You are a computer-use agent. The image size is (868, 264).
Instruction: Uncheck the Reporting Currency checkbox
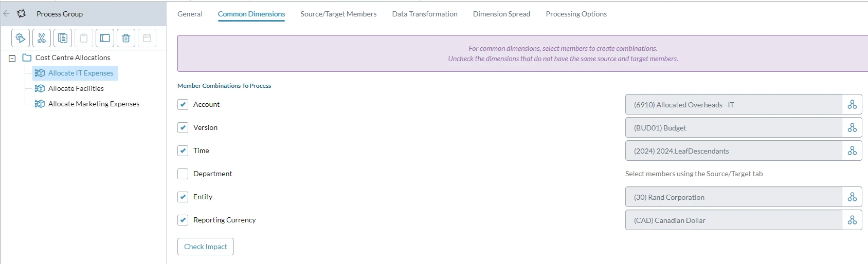pyautogui.click(x=183, y=220)
